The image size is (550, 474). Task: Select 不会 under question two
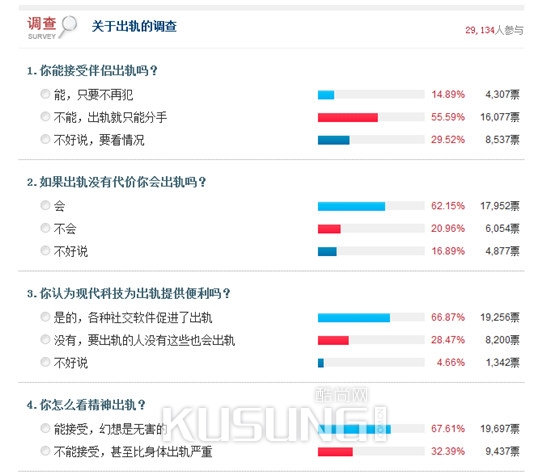[45, 228]
